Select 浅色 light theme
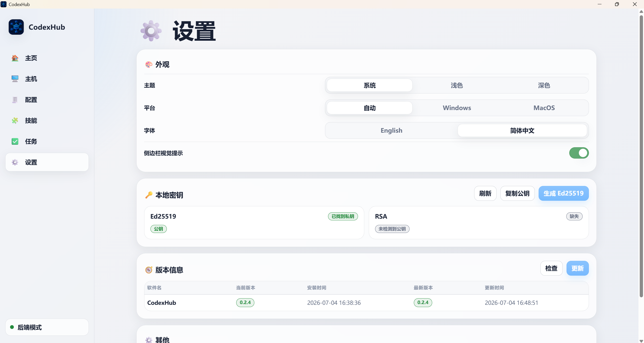 coord(457,85)
